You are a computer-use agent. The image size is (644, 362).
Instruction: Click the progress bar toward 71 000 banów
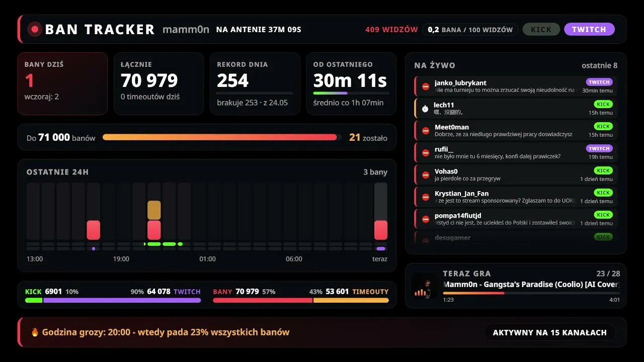[x=222, y=137]
